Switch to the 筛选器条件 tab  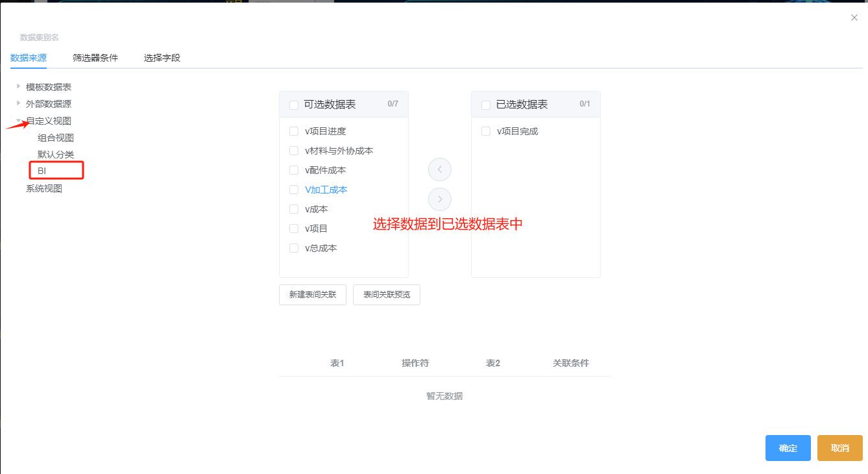pyautogui.click(x=95, y=58)
